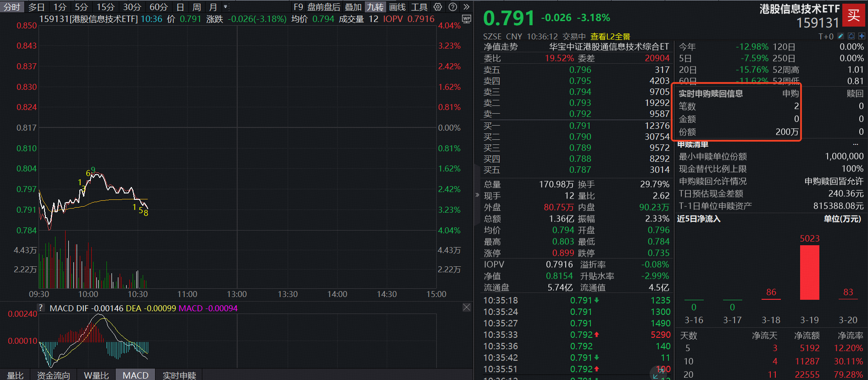This screenshot has width=868, height=380.
Task: Open the period dropdown arrow after 月
Action: pyautogui.click(x=225, y=7)
